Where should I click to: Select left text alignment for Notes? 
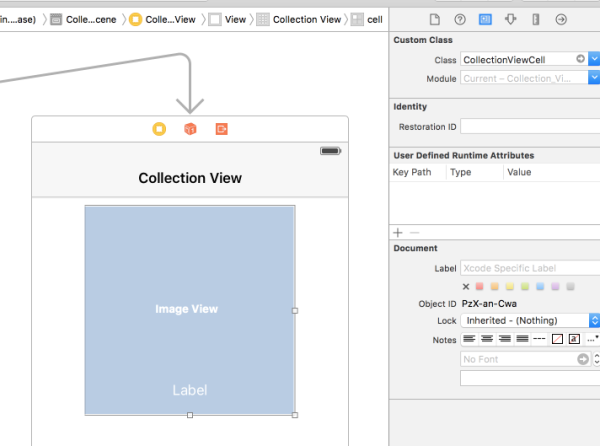469,339
